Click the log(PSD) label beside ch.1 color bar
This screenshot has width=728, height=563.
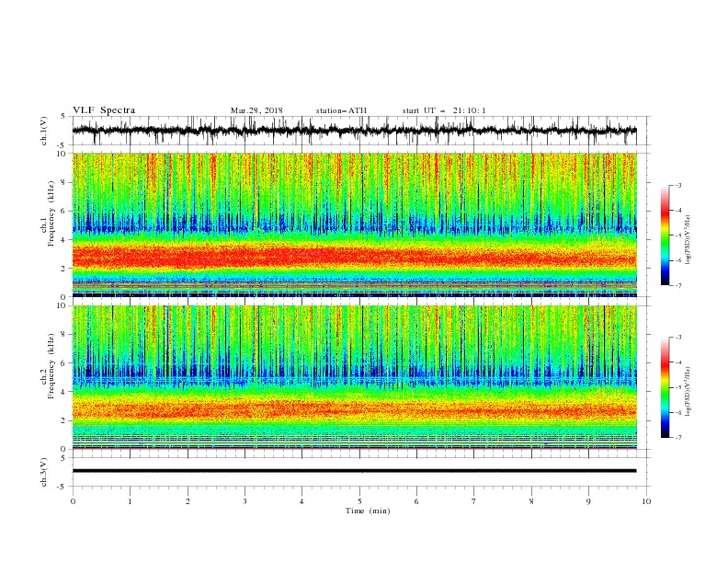tap(688, 239)
